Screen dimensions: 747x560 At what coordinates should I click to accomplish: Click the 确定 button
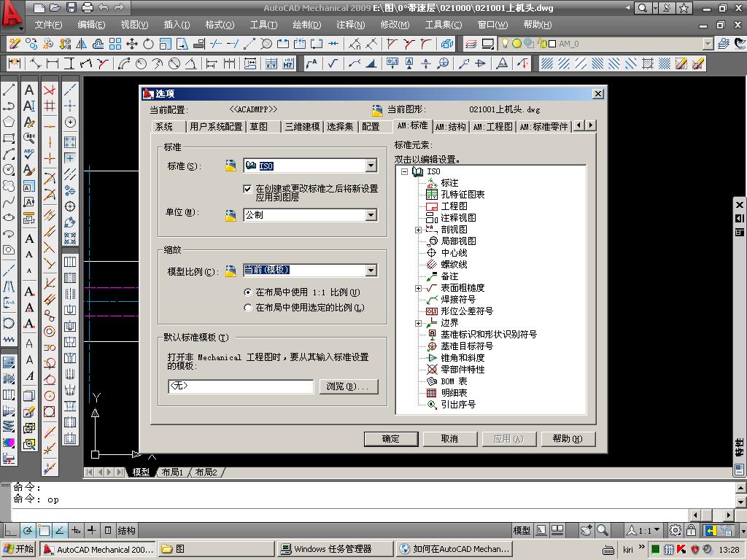point(391,439)
